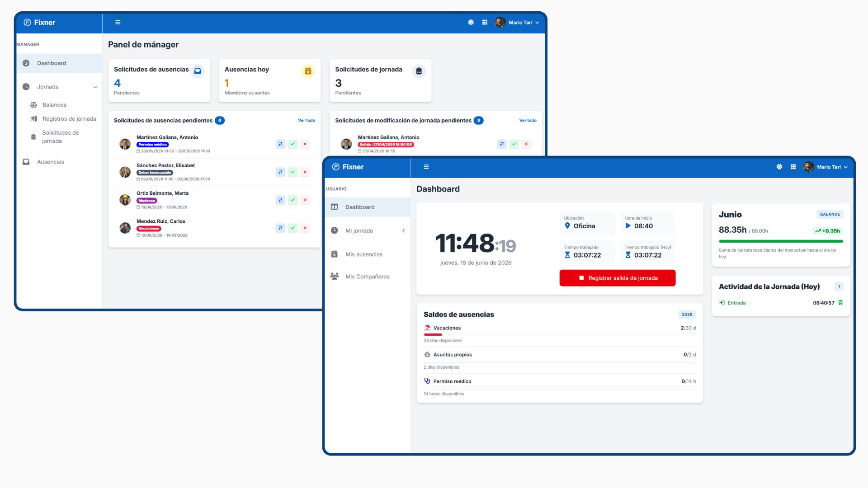Viewport: 868px width, 488px height.
Task: Click BALANCE badge on Junio card
Action: [830, 215]
